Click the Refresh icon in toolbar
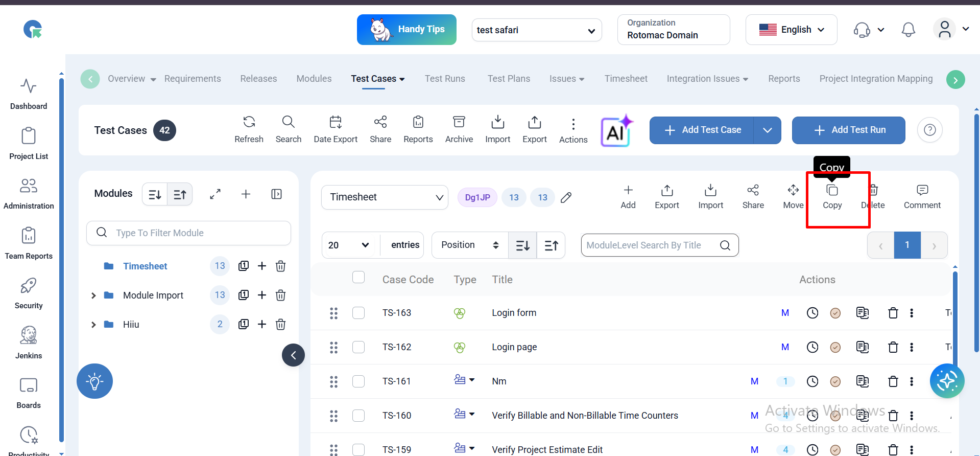This screenshot has height=456, width=980. click(x=249, y=123)
